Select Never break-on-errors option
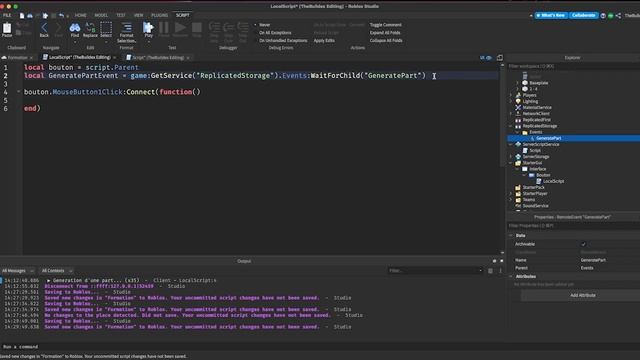This screenshot has width=640, height=360. click(264, 25)
